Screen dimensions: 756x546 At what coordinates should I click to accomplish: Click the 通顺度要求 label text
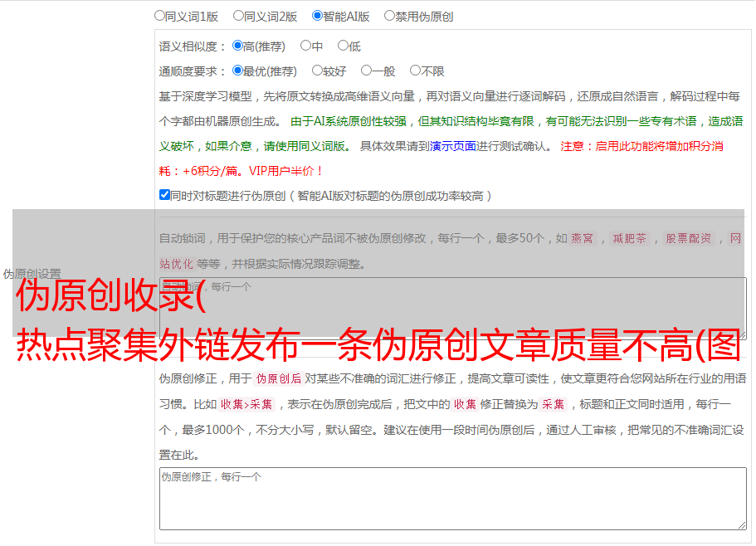point(192,72)
